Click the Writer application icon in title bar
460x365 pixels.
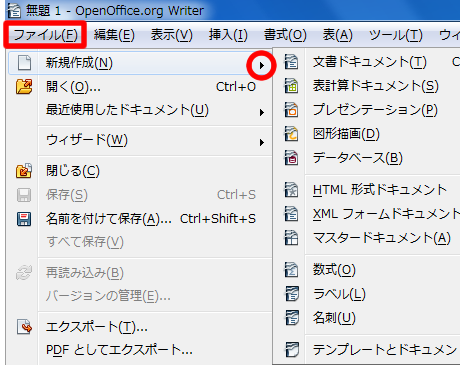[14, 10]
